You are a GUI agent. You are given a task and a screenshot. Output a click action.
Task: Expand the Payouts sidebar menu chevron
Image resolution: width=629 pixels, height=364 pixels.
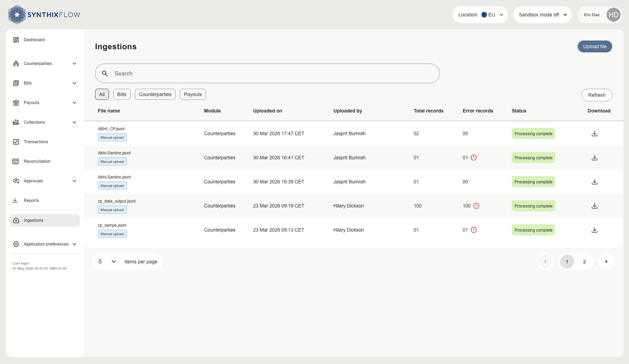point(74,103)
